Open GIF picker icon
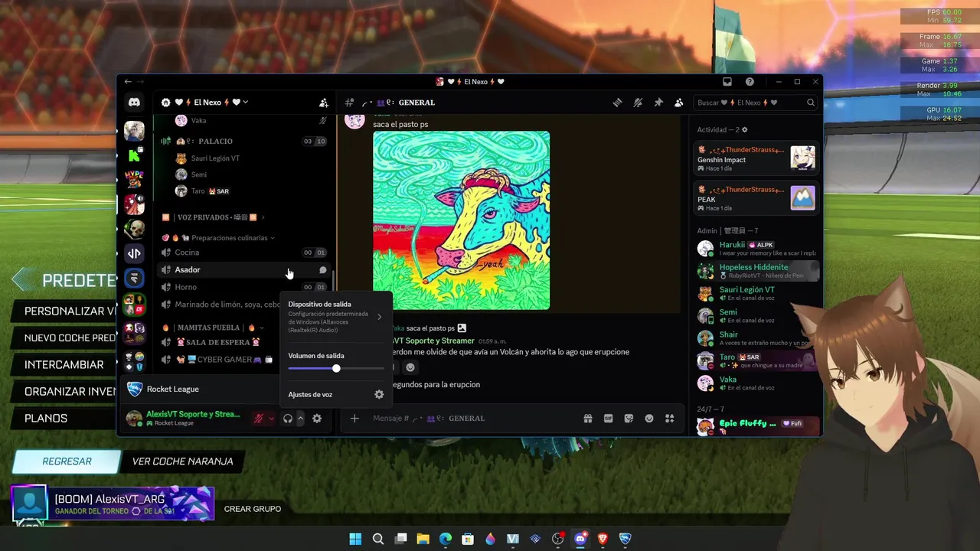Viewport: 980px width, 551px height. pos(609,419)
